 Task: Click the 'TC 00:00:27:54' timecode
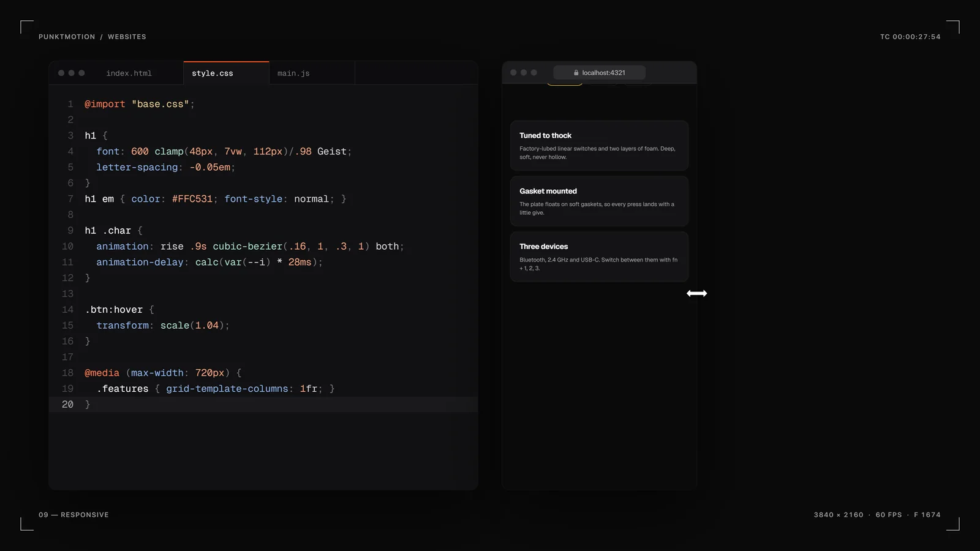pos(910,37)
